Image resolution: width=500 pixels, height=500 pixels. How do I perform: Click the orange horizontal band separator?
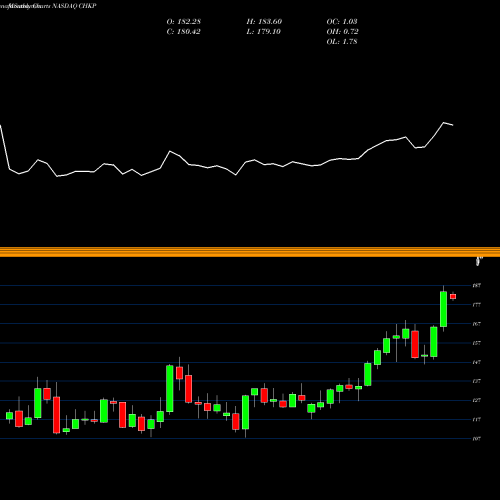(x=250, y=252)
